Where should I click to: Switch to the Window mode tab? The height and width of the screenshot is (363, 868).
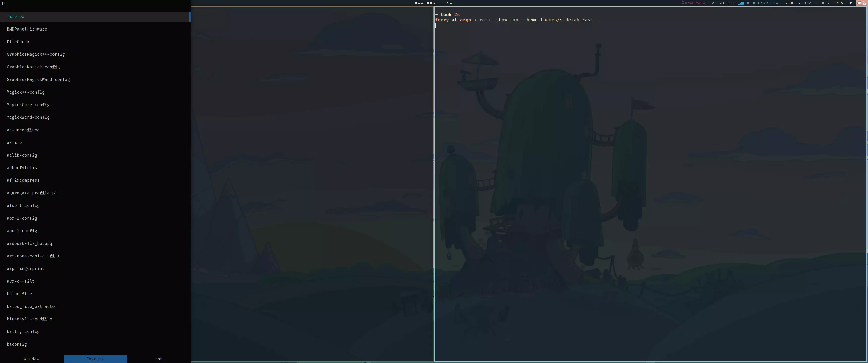32,359
